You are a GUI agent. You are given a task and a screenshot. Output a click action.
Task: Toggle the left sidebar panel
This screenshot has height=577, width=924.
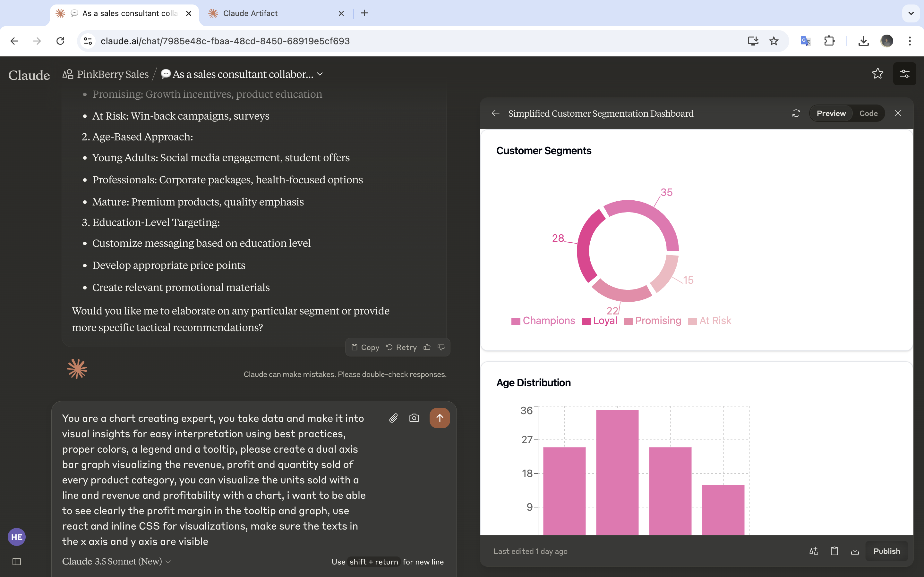[17, 561]
